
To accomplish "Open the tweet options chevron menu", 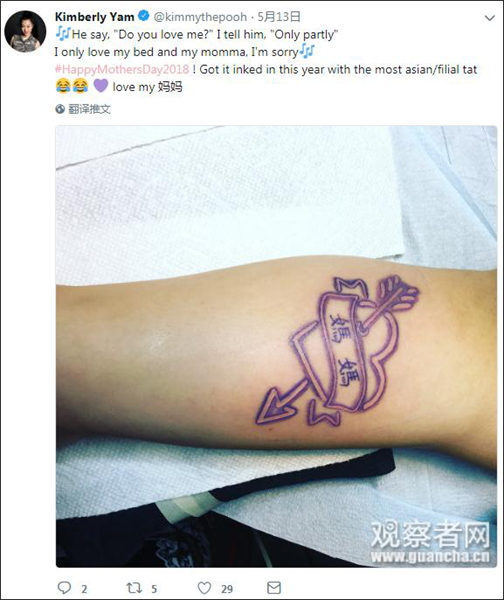I will point(490,18).
